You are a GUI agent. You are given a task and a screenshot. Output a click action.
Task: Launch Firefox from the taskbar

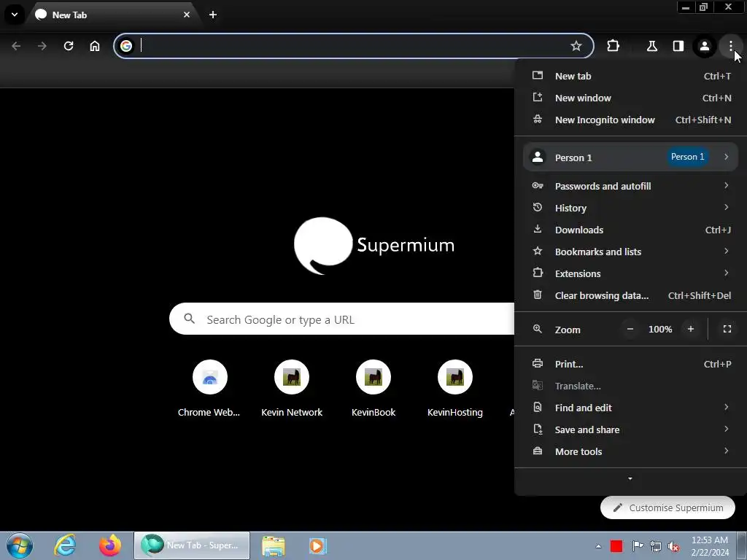coord(110,545)
